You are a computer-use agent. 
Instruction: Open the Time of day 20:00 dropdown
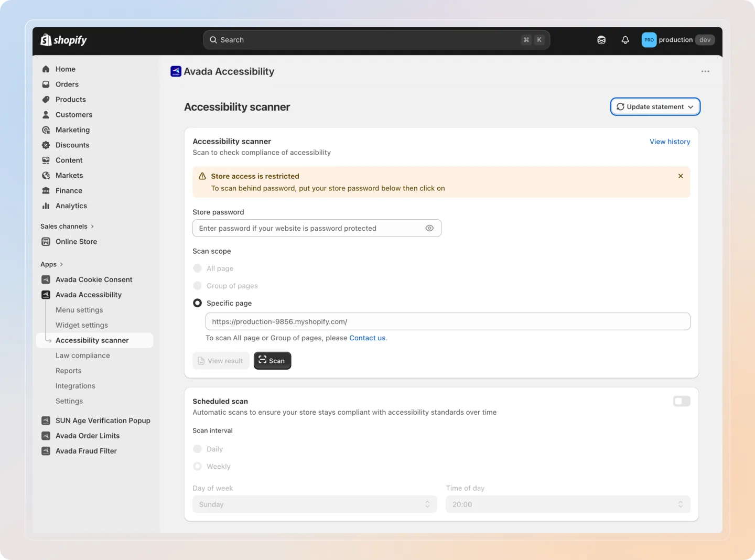[x=568, y=504]
